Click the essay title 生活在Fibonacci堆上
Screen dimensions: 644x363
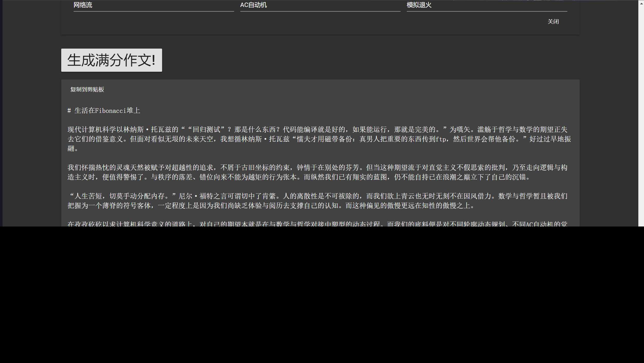(107, 111)
